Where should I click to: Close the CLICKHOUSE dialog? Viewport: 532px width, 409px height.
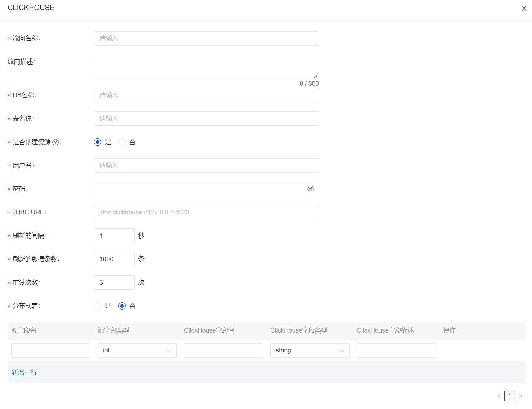click(x=524, y=8)
